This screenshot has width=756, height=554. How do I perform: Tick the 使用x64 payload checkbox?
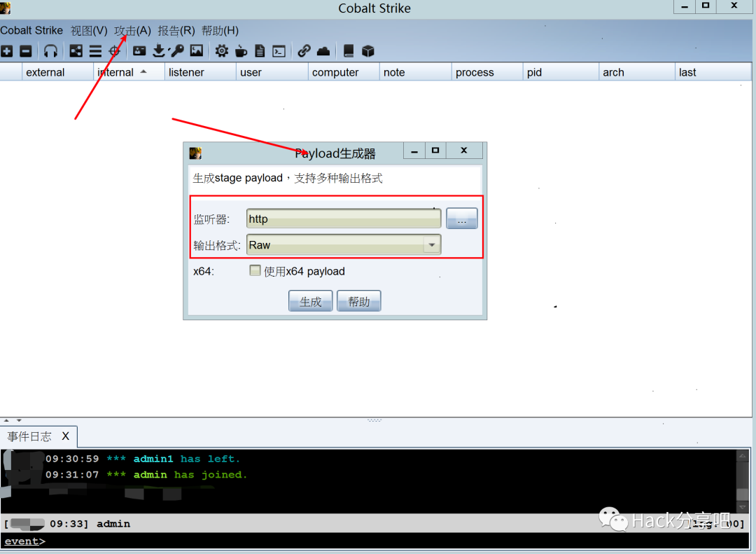[255, 270]
